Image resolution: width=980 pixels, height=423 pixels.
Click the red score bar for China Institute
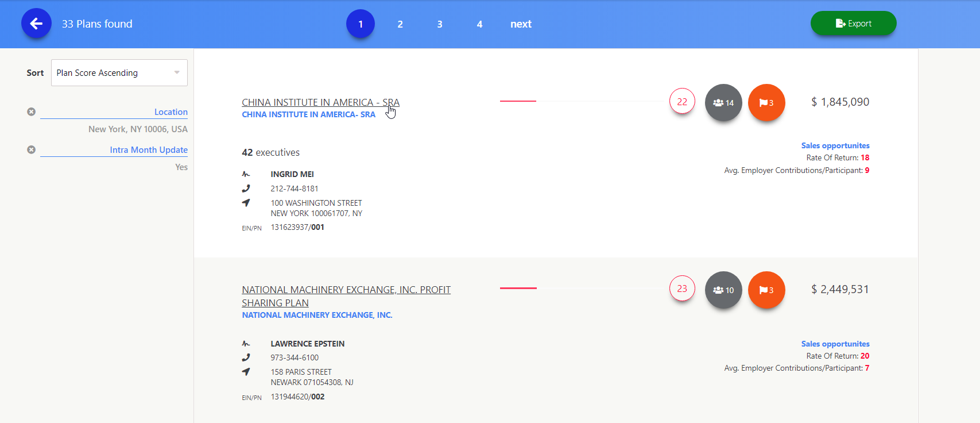click(518, 101)
